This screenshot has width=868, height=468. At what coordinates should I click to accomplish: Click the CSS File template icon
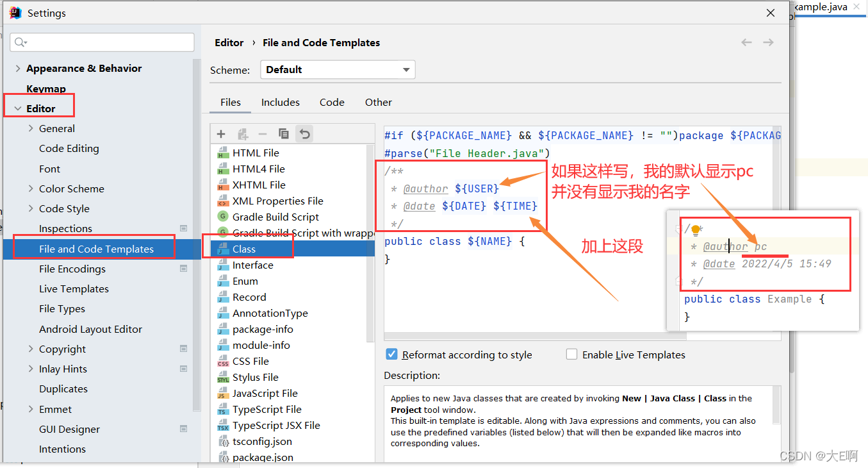click(223, 361)
